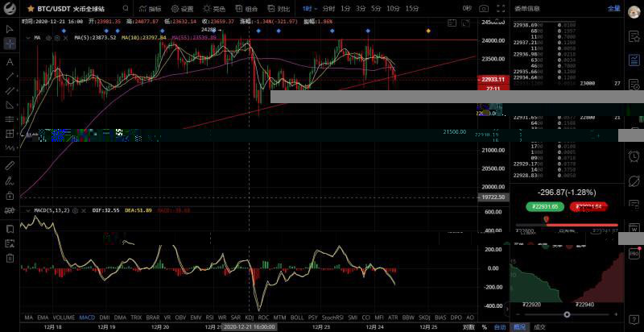Image resolution: width=644 pixels, height=332 pixels.
Task: Select the arrow cursor tool
Action: pyautogui.click(x=9, y=28)
